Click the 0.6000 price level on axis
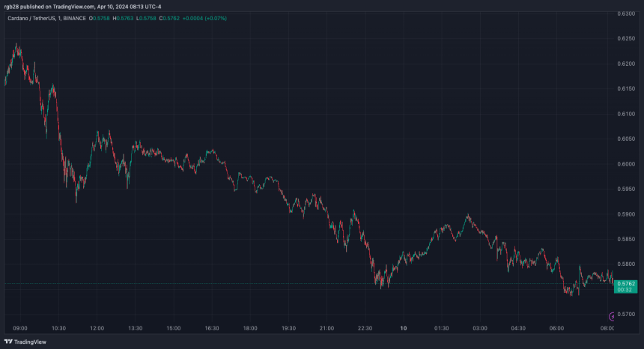 627,164
